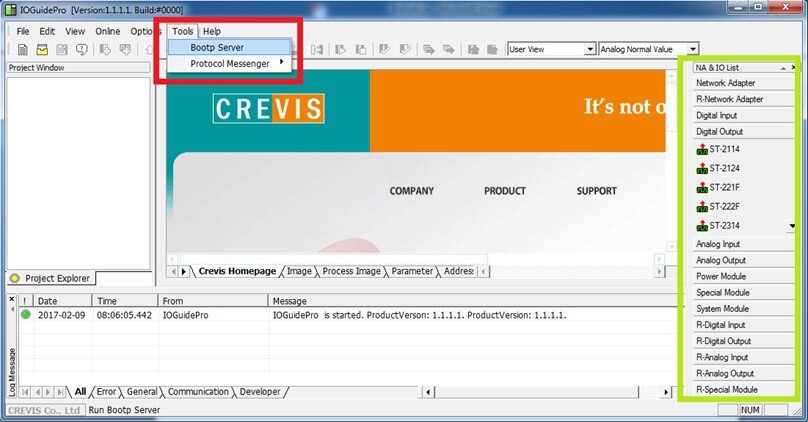This screenshot has height=422, width=808.
Task: Click the green status dot in log row
Action: pos(25,314)
